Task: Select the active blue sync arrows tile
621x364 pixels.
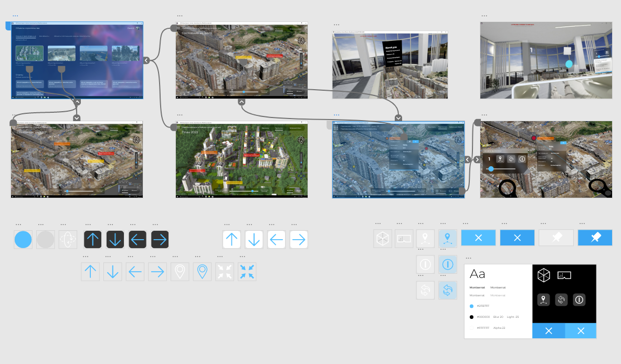Action: pyautogui.click(x=448, y=290)
